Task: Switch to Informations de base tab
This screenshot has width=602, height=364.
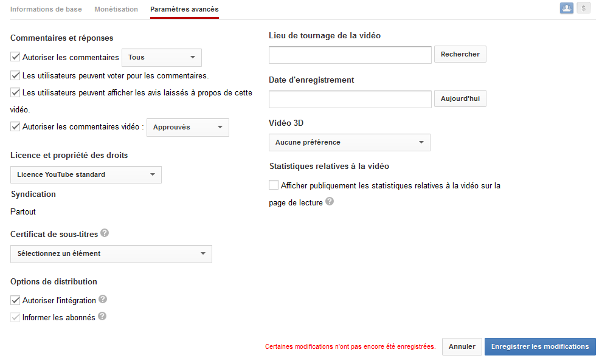Action: coord(46,9)
